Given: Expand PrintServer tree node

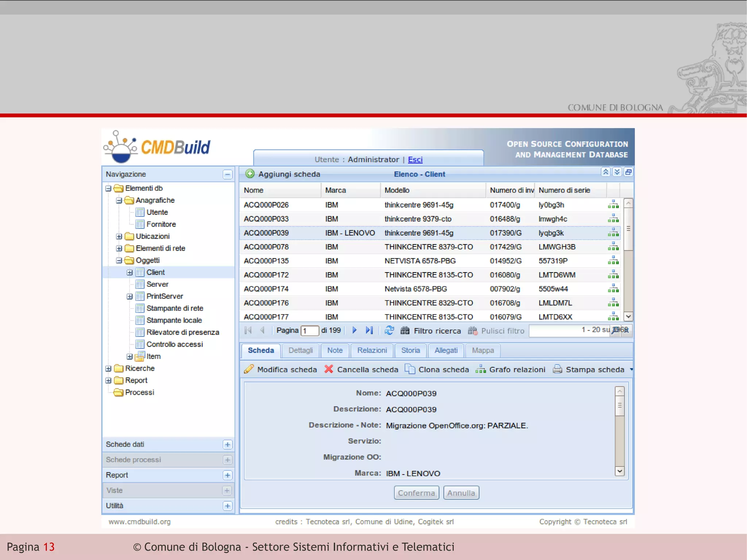Looking at the screenshot, I should point(129,297).
